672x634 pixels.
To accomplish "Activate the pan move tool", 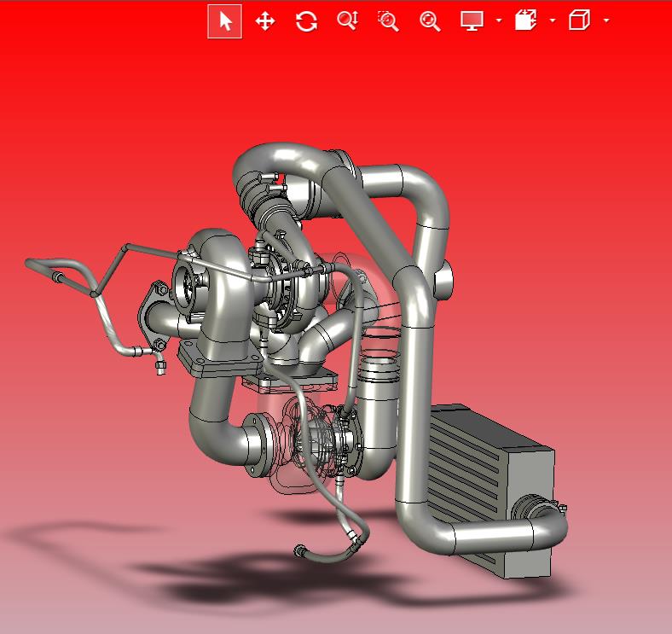I will [x=265, y=21].
